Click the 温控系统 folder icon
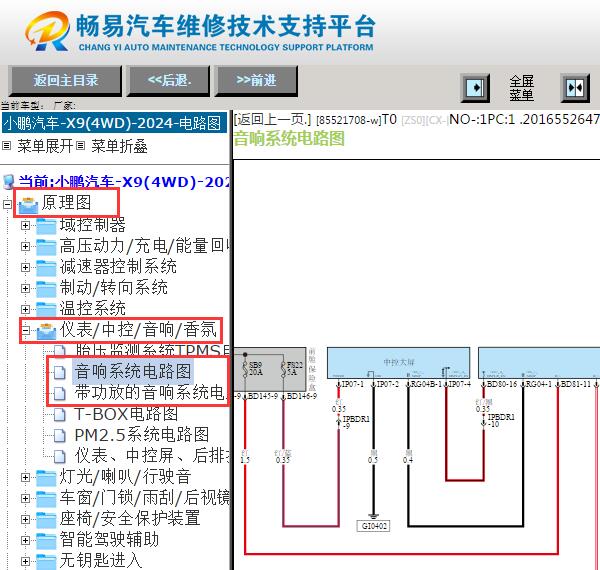 pyautogui.click(x=46, y=309)
